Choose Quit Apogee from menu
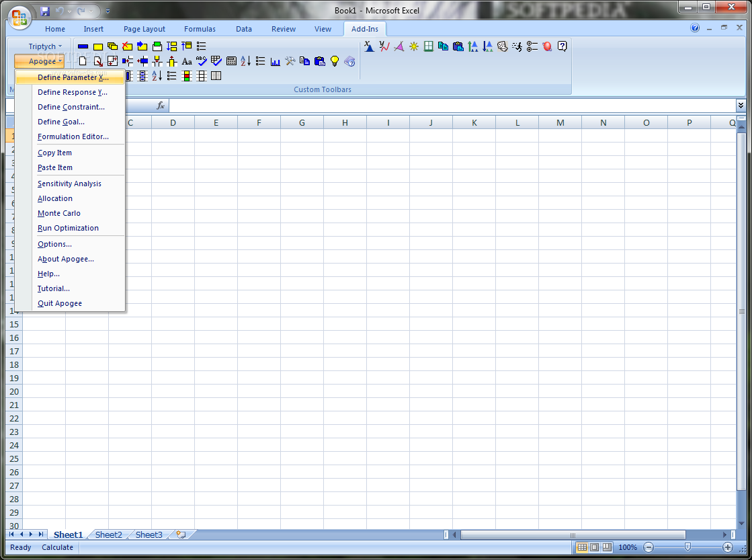Viewport: 752px width, 560px height. tap(70, 303)
